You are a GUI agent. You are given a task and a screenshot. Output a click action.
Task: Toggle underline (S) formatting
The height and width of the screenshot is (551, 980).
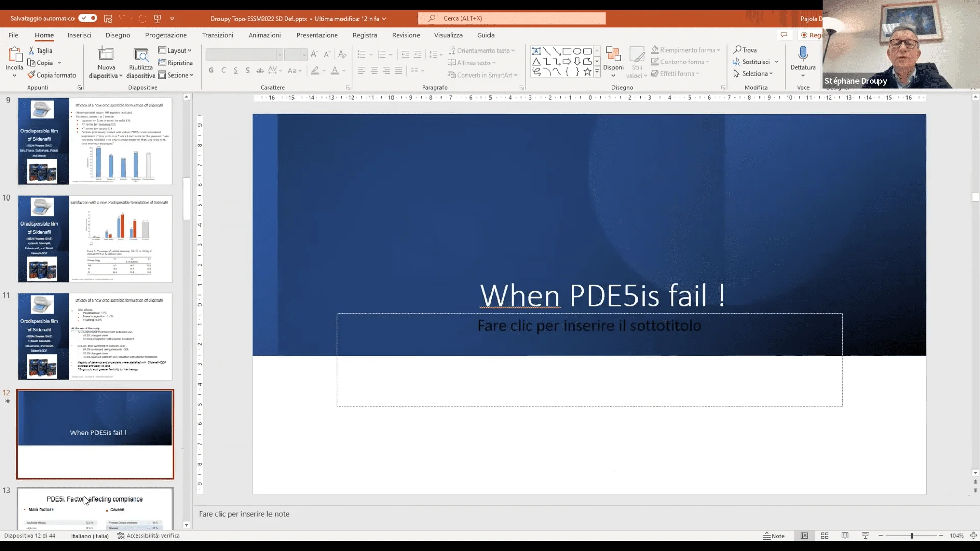click(x=235, y=70)
